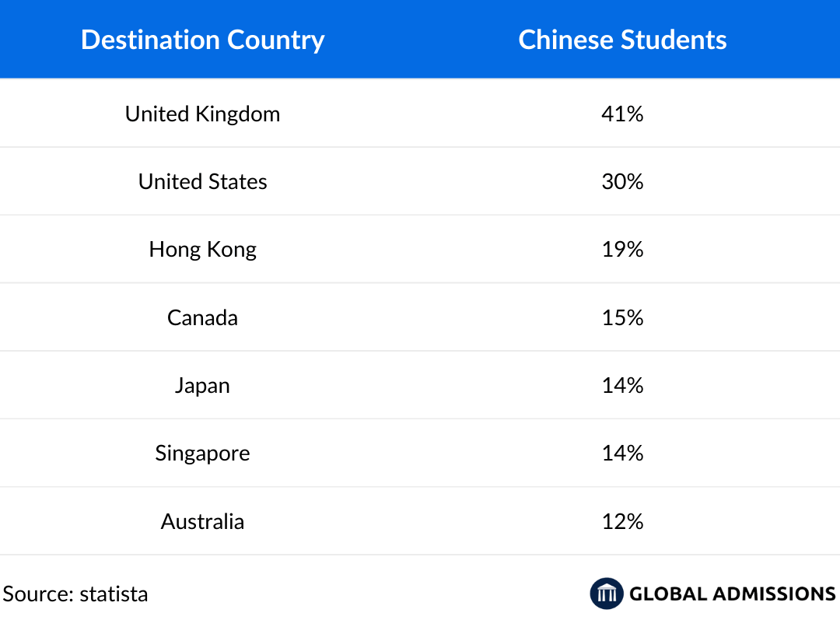Select the 12% value for Australia
This screenshot has width=840, height=620.
622,521
